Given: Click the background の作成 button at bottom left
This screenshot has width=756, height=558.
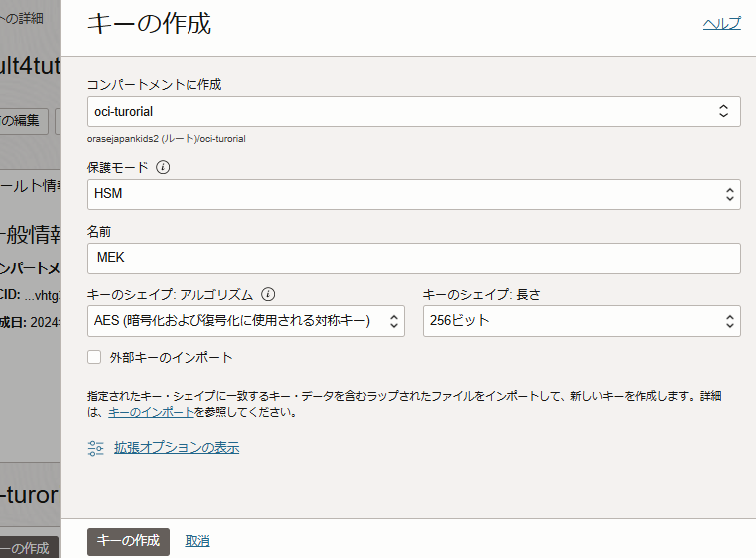Looking at the screenshot, I should (26, 548).
